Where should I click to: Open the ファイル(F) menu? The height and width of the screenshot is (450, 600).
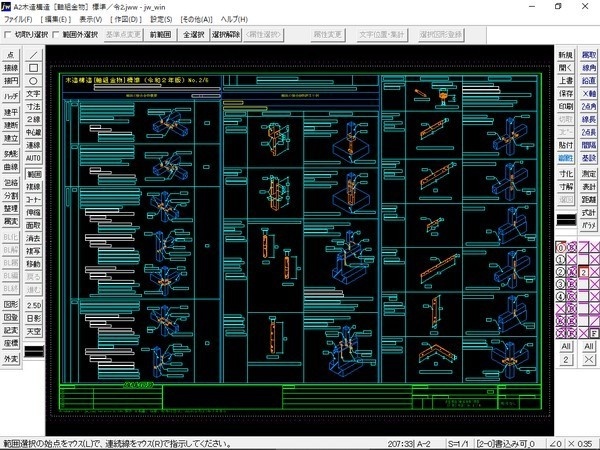(18, 19)
